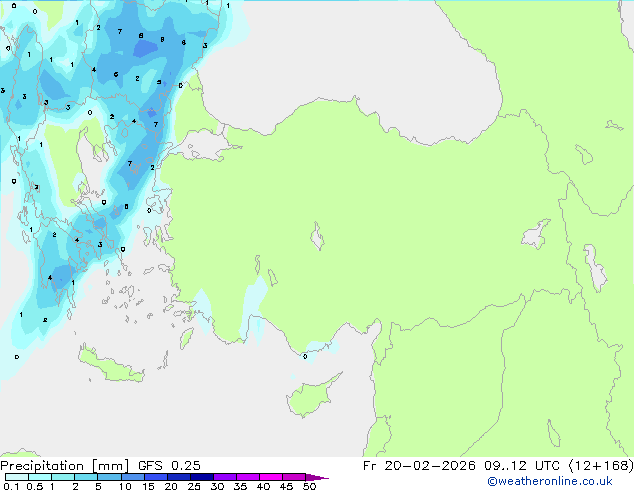The width and height of the screenshot is (634, 490).
Task: Pick the 30–35 mm purple legend swatch
Action: pos(224,477)
